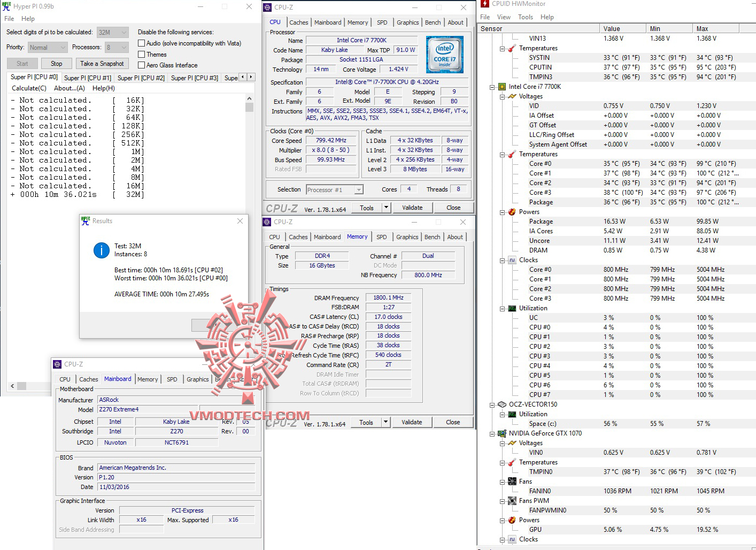Click the HWMonitor title bar icon

tap(485, 4)
